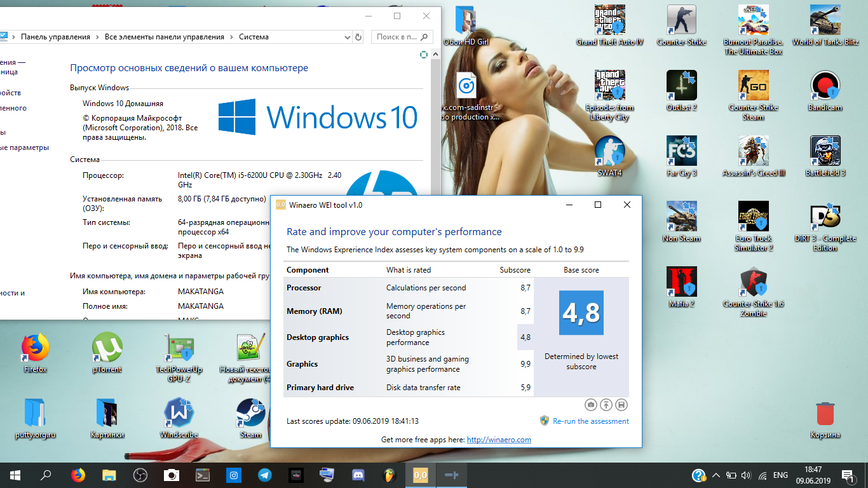Switch the ENG input language indicator
Viewport: 868px width, 488px height.
tap(780, 475)
